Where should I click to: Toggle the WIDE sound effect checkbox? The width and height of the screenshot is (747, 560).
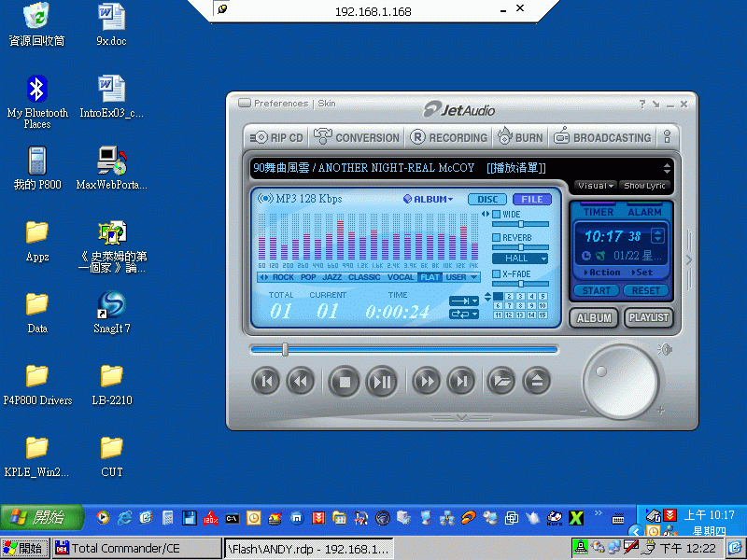point(496,215)
